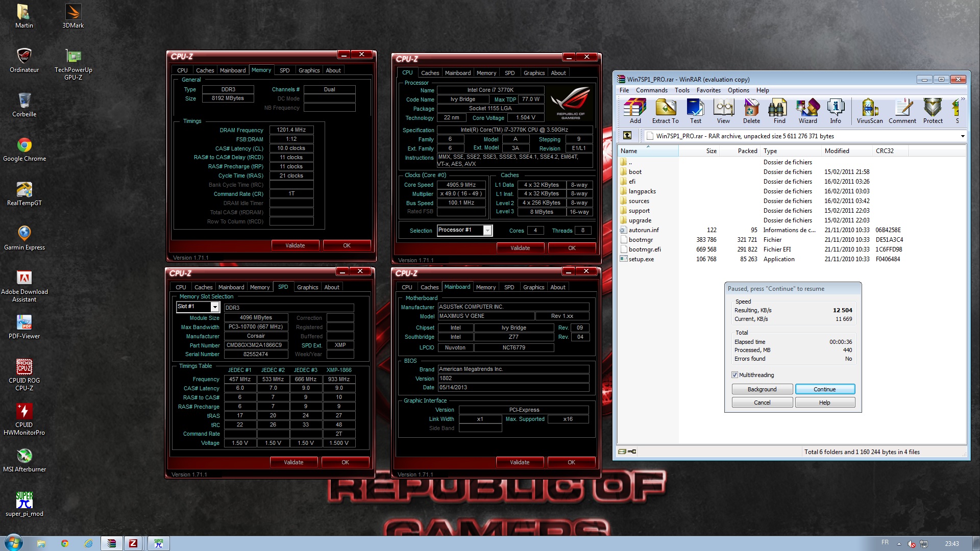Image resolution: width=980 pixels, height=551 pixels.
Task: Click the Find binoculars icon
Action: 779,111
